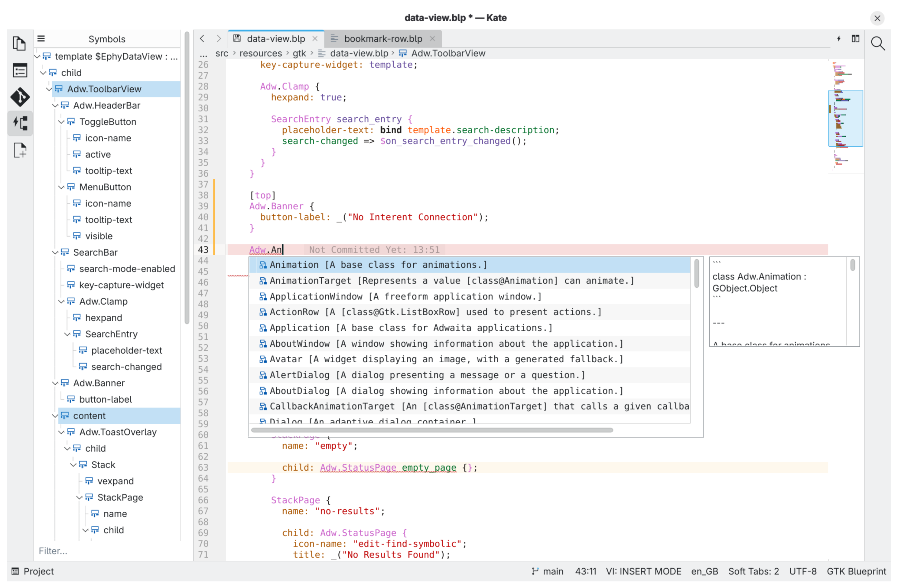This screenshot has width=898, height=588.
Task: Click the completion popup horizontal scrollbar
Action: point(432,430)
